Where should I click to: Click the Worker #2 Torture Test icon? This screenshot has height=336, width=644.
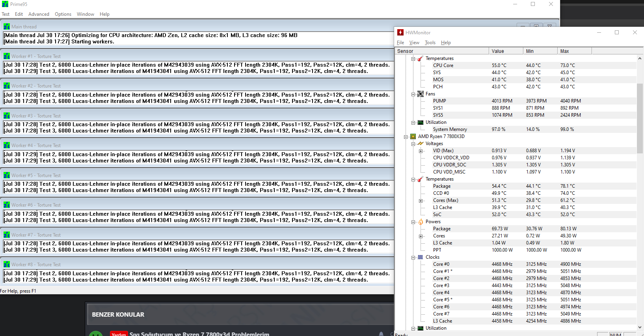[7, 86]
